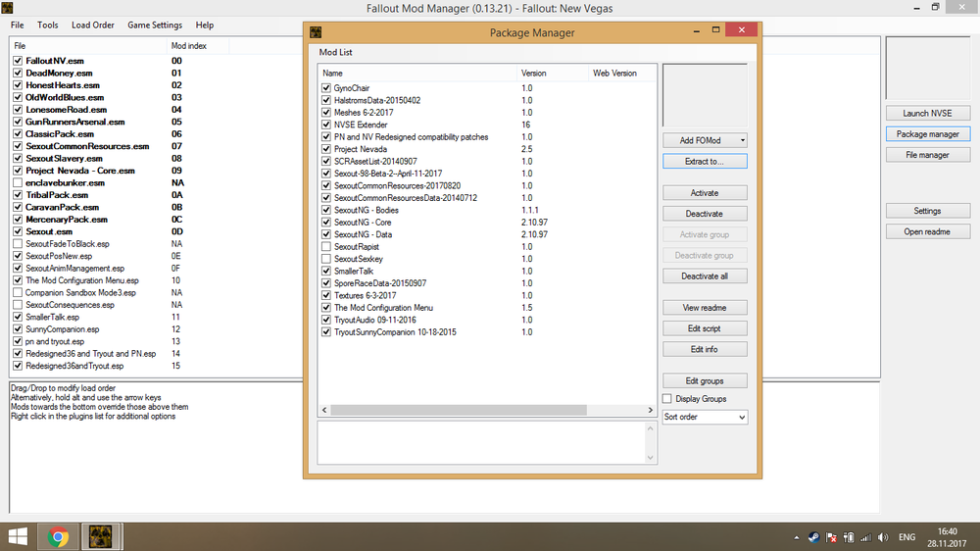Screen dimensions: 980x551
Task: Sort mod list by Name column header
Action: pyautogui.click(x=416, y=74)
